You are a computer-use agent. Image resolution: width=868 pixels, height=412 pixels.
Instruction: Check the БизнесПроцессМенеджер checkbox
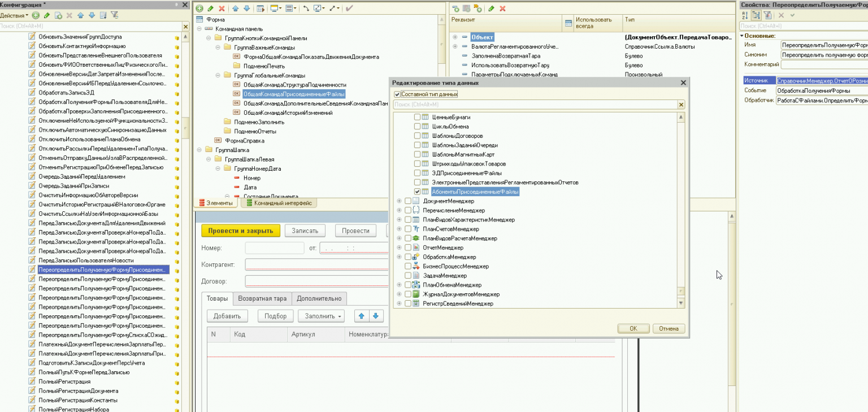point(408,266)
